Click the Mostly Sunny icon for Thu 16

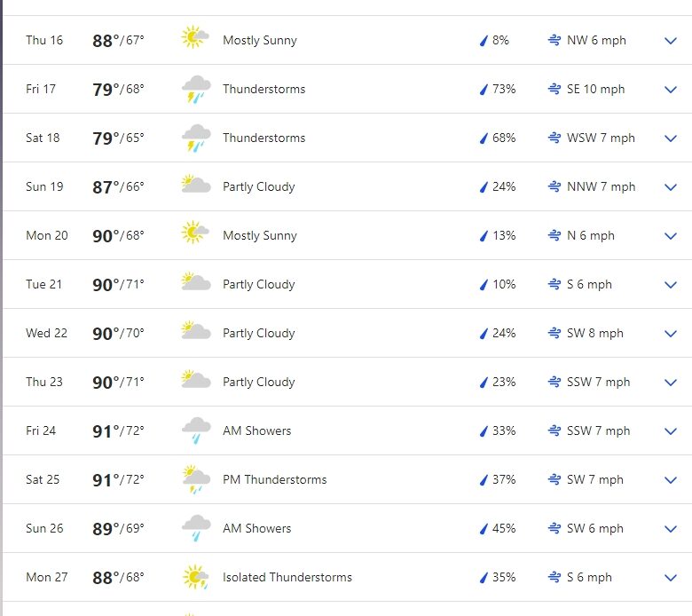(195, 38)
